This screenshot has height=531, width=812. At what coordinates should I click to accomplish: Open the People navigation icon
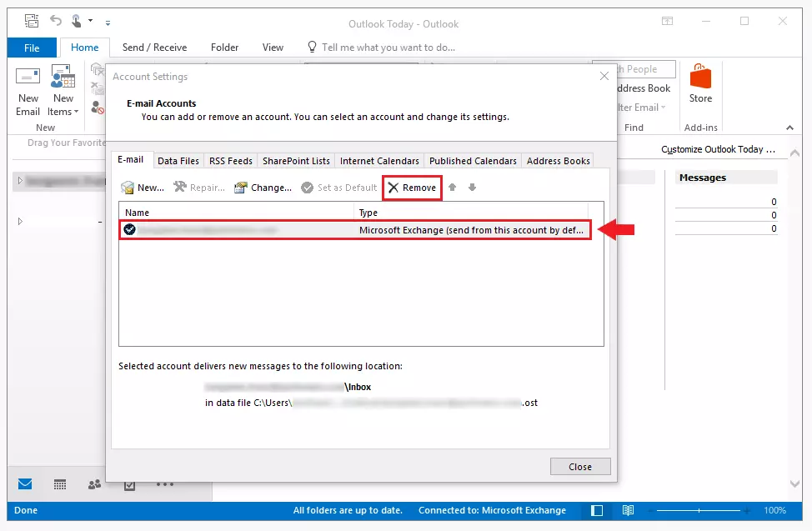coord(94,484)
